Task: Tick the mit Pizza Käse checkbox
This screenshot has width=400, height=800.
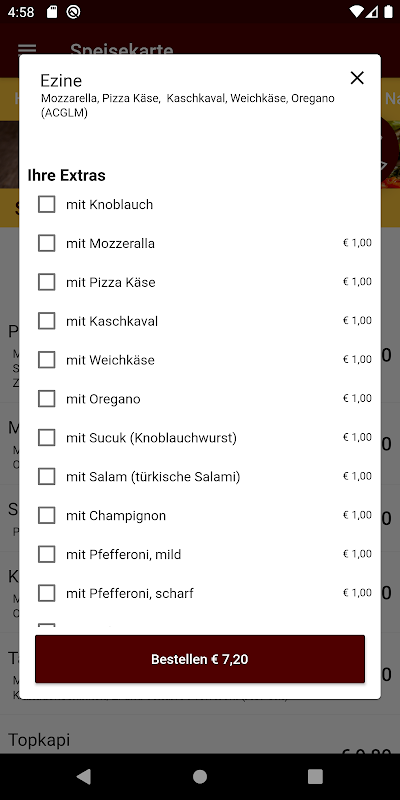Action: [x=46, y=282]
